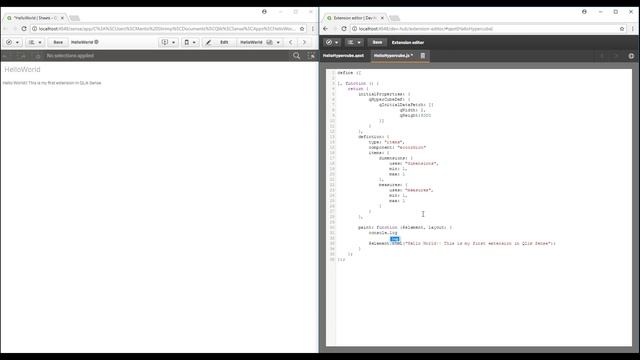Go back in Extension editor browser window
640x360 pixels.
326,29
